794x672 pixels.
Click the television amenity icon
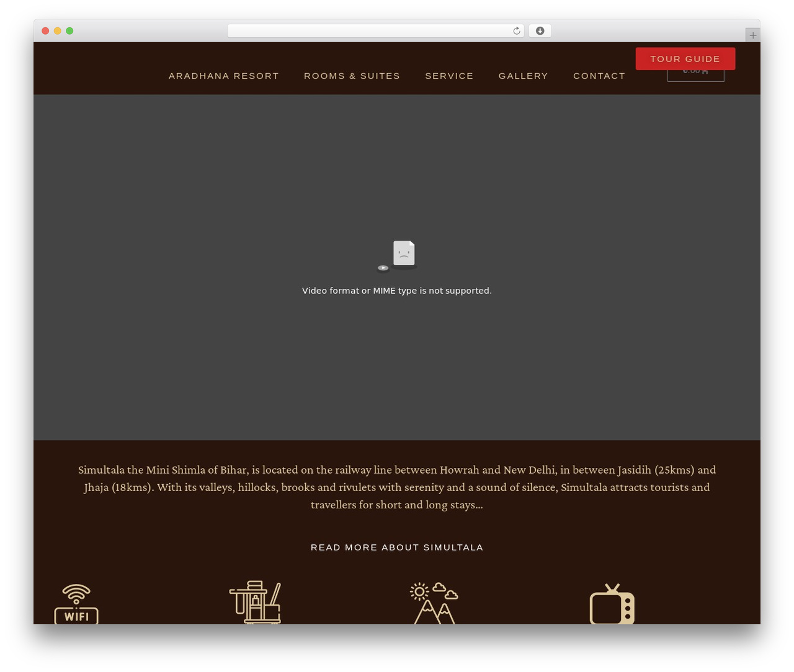612,604
